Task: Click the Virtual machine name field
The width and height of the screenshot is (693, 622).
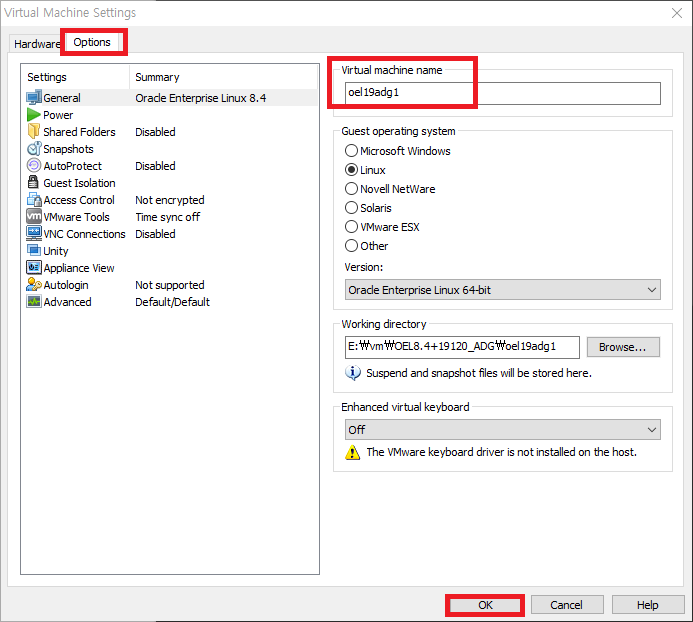Action: pos(503,93)
